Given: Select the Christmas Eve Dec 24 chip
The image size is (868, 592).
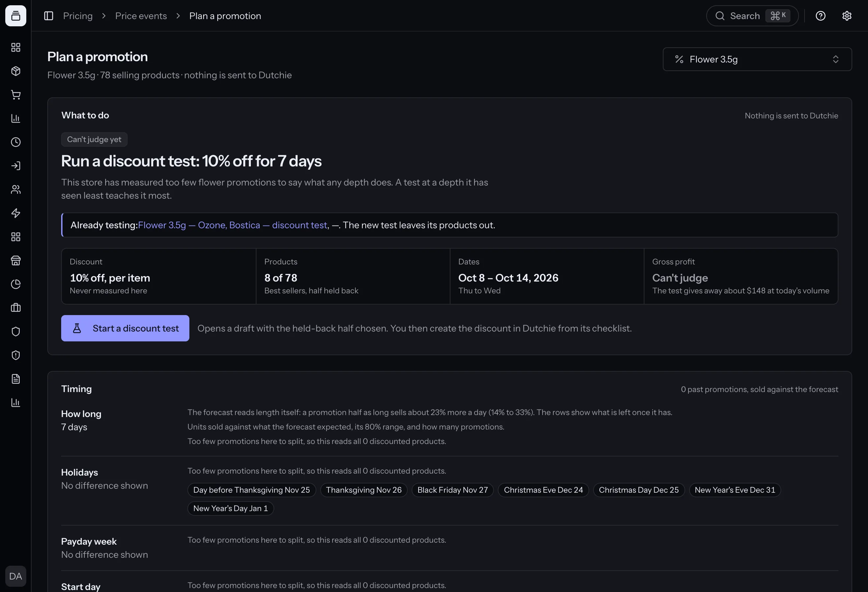Looking at the screenshot, I should [x=543, y=490].
